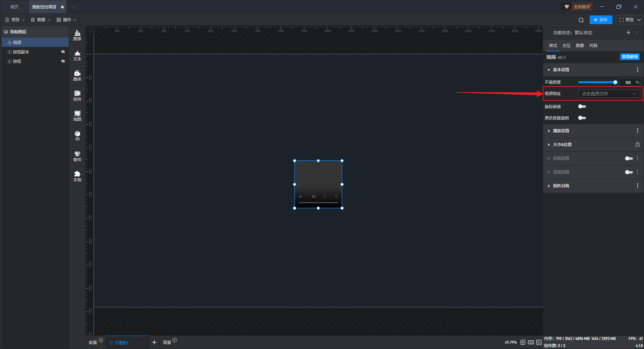Open 组件封面 more options menu
Image resolution: width=644 pixels, height=349 pixels.
tap(637, 186)
